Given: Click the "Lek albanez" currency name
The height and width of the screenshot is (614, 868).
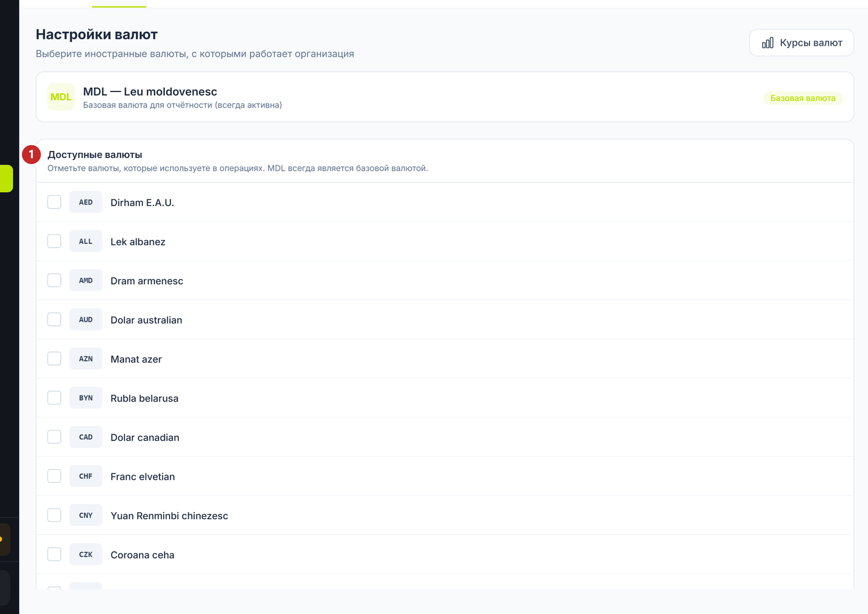Looking at the screenshot, I should point(138,242).
